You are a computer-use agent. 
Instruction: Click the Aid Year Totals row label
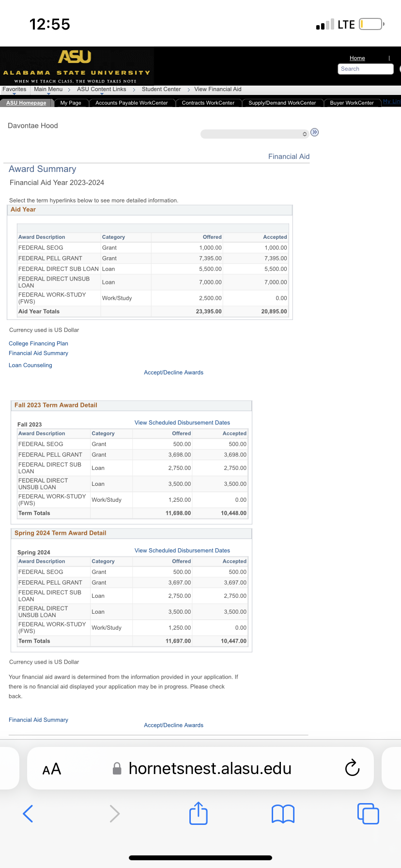39,311
